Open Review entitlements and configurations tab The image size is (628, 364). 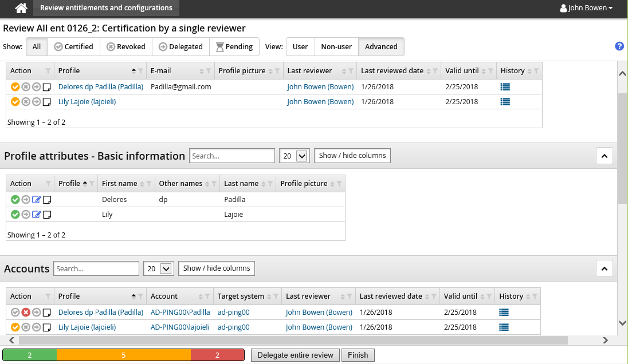106,8
